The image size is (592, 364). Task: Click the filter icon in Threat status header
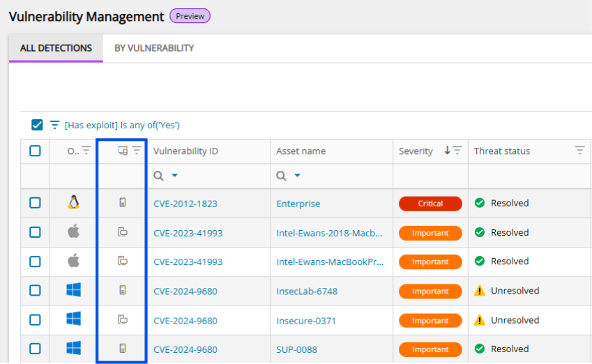pyautogui.click(x=579, y=151)
